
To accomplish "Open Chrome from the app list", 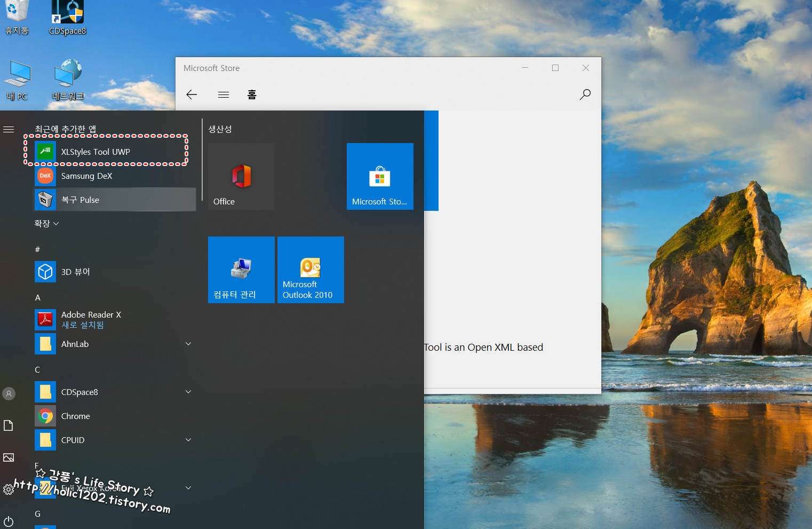I will click(x=115, y=416).
